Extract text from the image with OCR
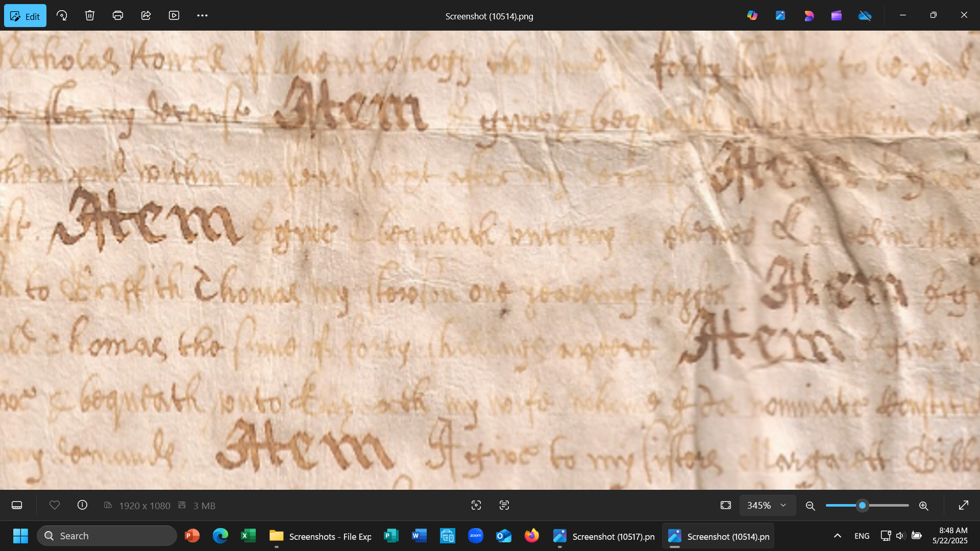Image resolution: width=980 pixels, height=551 pixels. [504, 505]
